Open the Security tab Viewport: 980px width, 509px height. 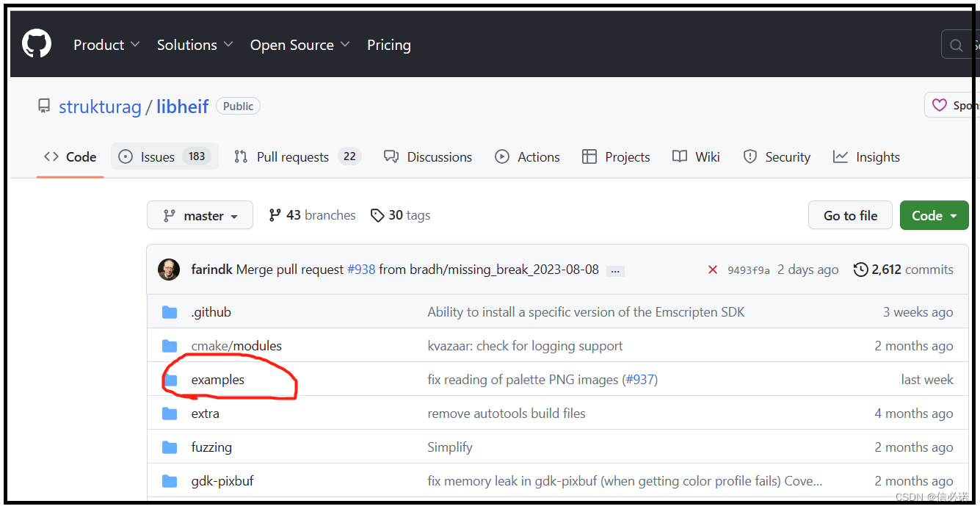point(777,156)
